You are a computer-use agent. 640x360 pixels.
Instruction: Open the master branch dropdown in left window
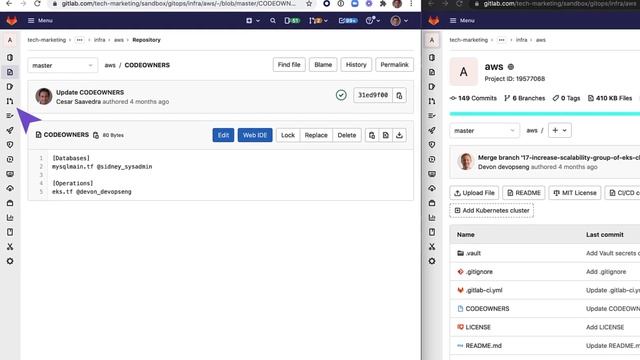coord(62,65)
